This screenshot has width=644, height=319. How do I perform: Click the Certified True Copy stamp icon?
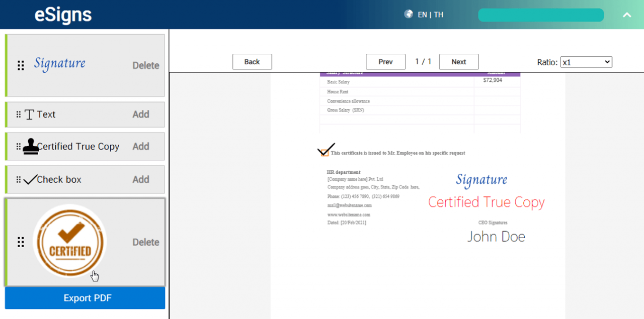[31, 146]
